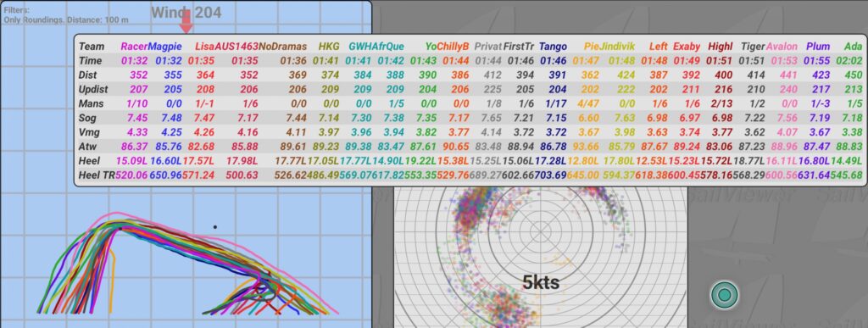Sort by the Time row label

pyautogui.click(x=90, y=60)
